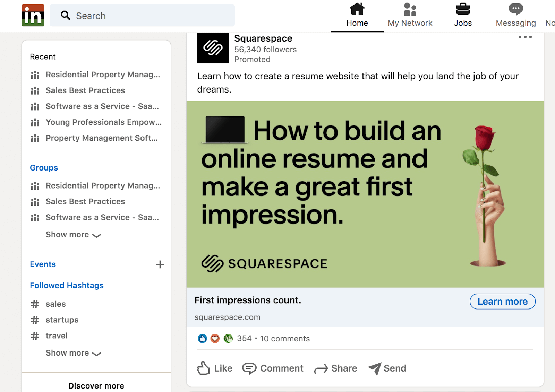Select the search magnifier icon
The image size is (555, 392).
pos(66,16)
